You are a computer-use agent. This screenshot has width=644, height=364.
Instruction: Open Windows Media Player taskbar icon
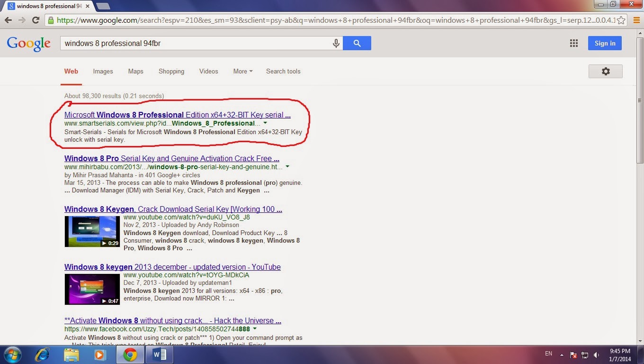pyautogui.click(x=99, y=355)
